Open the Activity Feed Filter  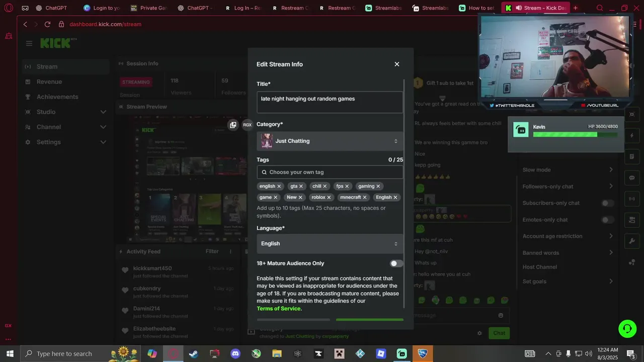(212, 251)
